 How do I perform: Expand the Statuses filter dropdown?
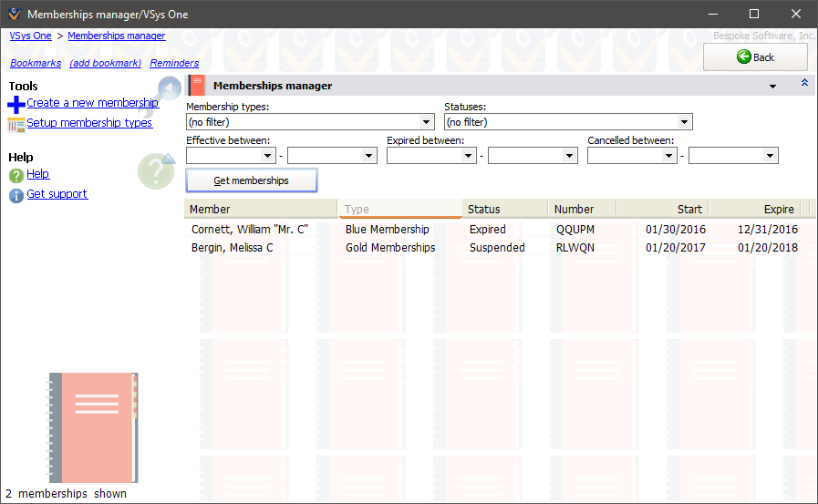(684, 122)
